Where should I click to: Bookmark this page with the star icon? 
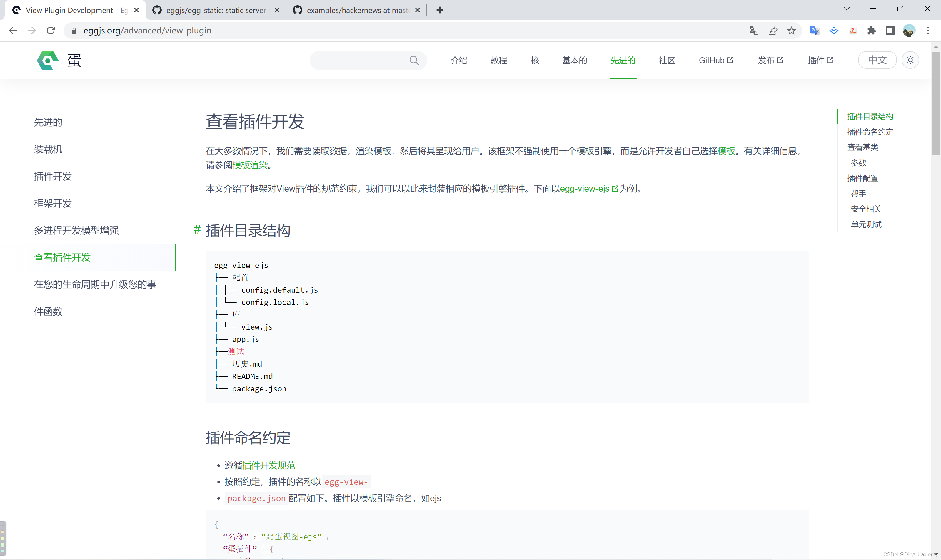(x=791, y=31)
